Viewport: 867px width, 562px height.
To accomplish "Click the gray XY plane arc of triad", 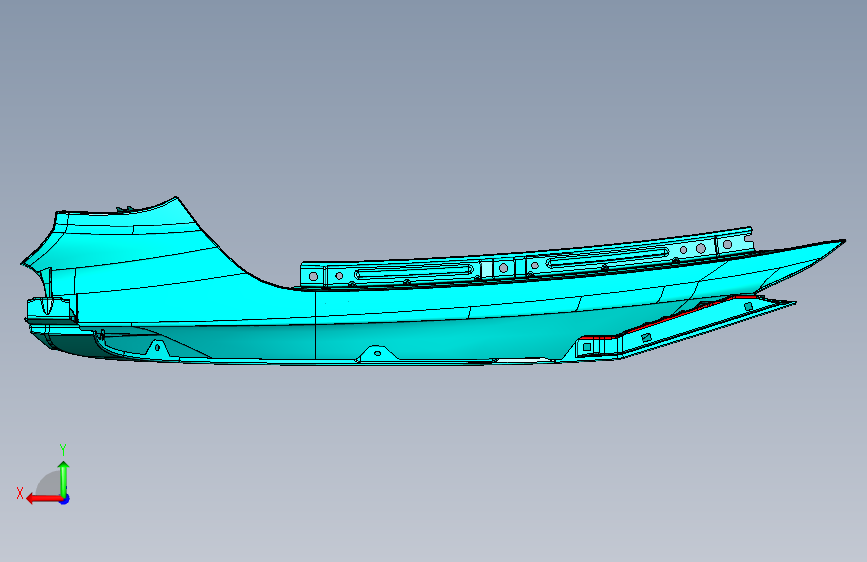I will 48,484.
